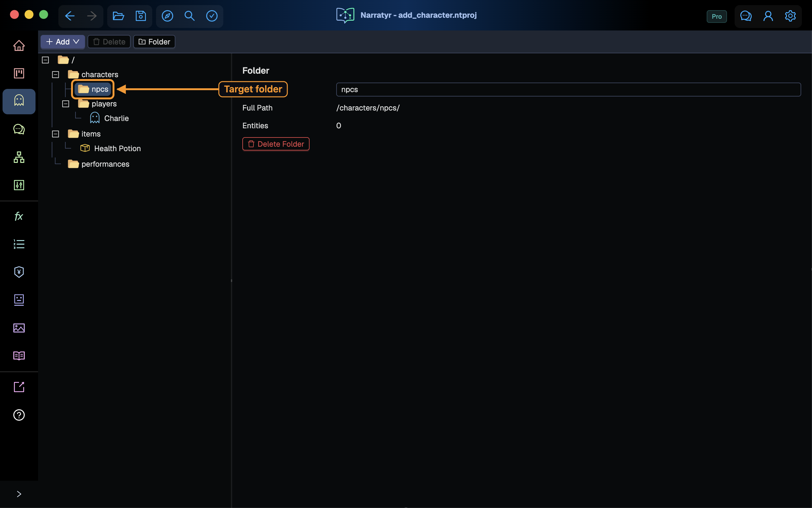Go back with the left arrow
The width and height of the screenshot is (812, 508).
pos(70,16)
